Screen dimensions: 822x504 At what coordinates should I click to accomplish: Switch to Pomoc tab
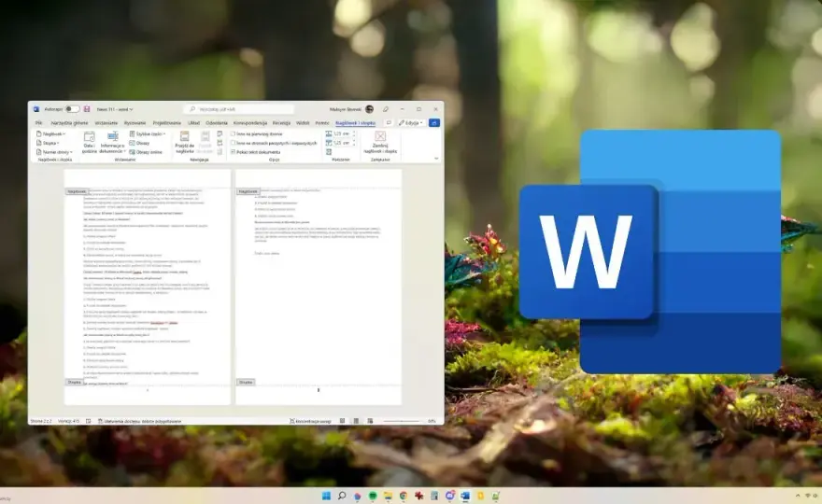(322, 122)
